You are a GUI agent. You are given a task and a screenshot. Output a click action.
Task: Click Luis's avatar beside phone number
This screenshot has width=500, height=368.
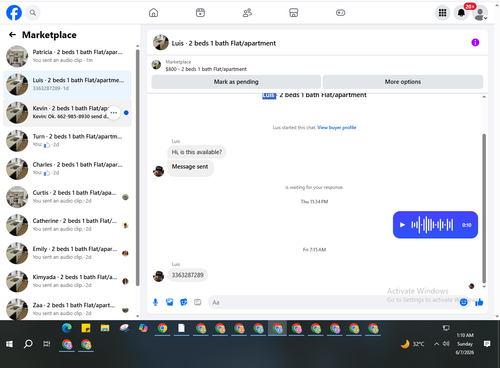coord(158,276)
